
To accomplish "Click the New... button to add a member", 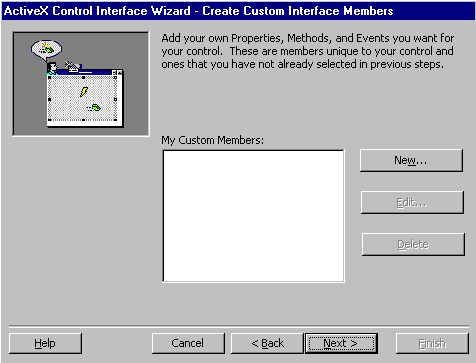I will 411,160.
